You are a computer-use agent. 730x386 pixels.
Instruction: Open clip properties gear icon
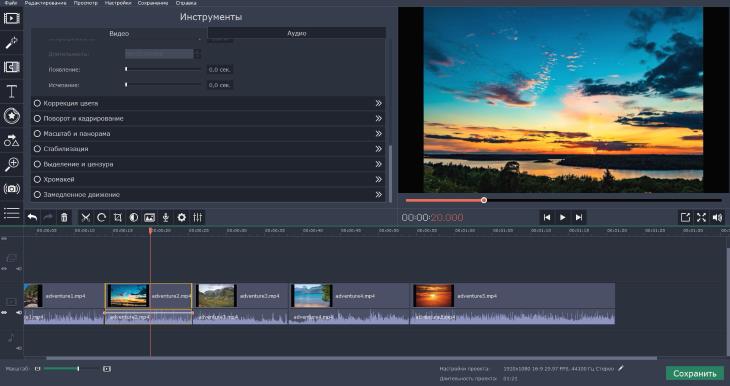[x=182, y=217]
